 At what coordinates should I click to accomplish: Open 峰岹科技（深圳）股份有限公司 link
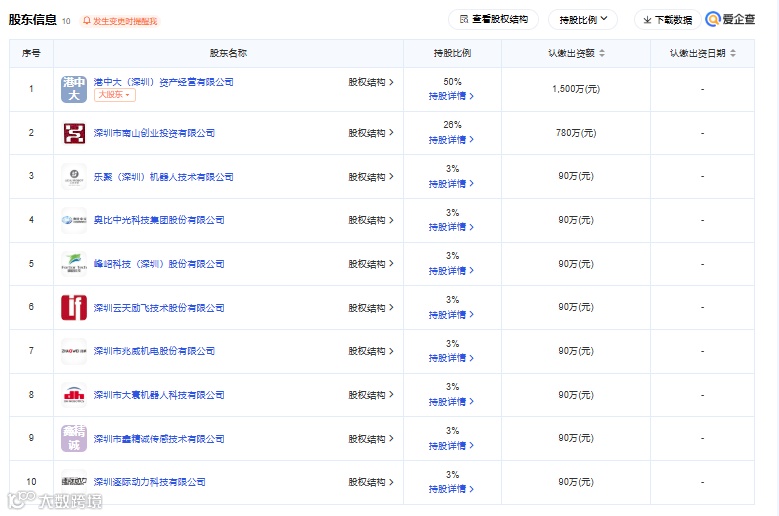[159, 264]
